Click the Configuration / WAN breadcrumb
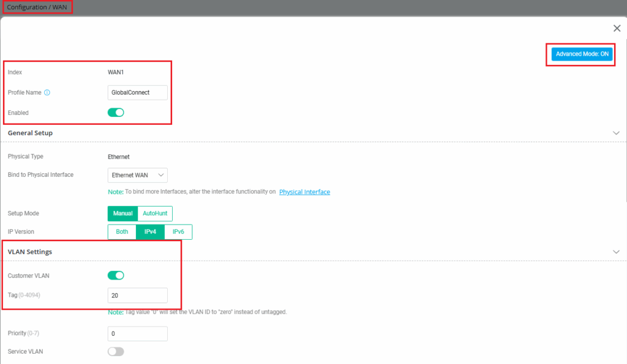This screenshot has width=627, height=364. tap(37, 7)
